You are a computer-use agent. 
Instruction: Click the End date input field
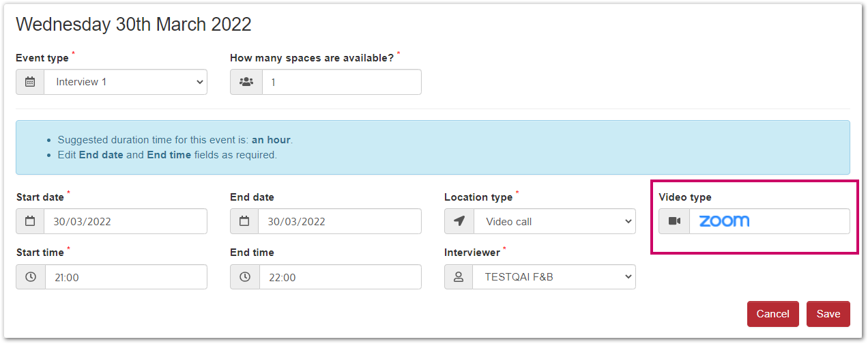pos(340,221)
